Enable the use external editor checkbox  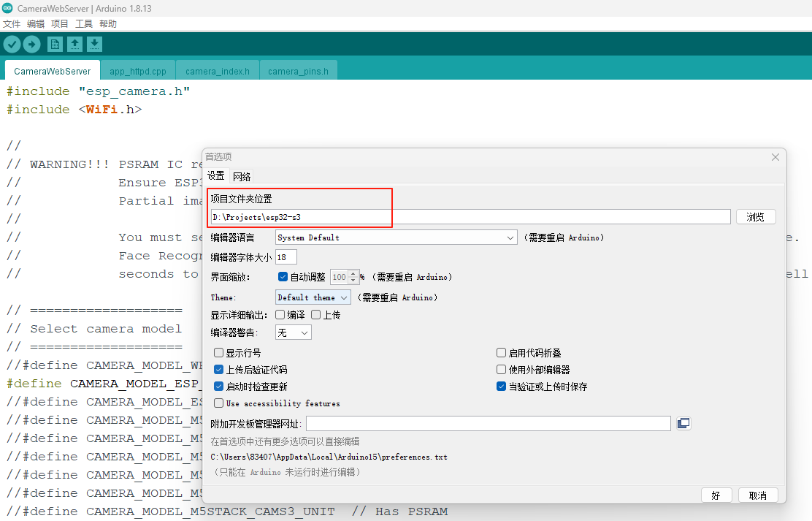pos(501,370)
